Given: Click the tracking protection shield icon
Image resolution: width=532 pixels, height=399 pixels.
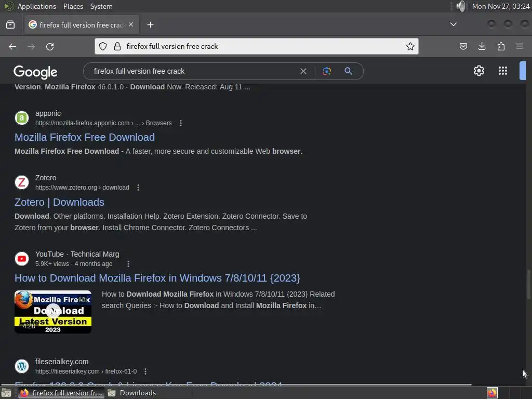Looking at the screenshot, I should pyautogui.click(x=103, y=46).
